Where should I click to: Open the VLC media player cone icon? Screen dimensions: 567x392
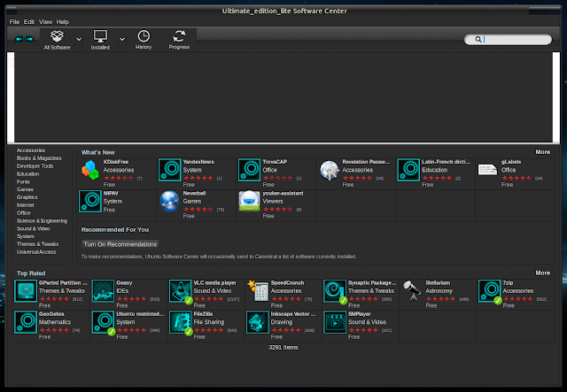pos(181,291)
